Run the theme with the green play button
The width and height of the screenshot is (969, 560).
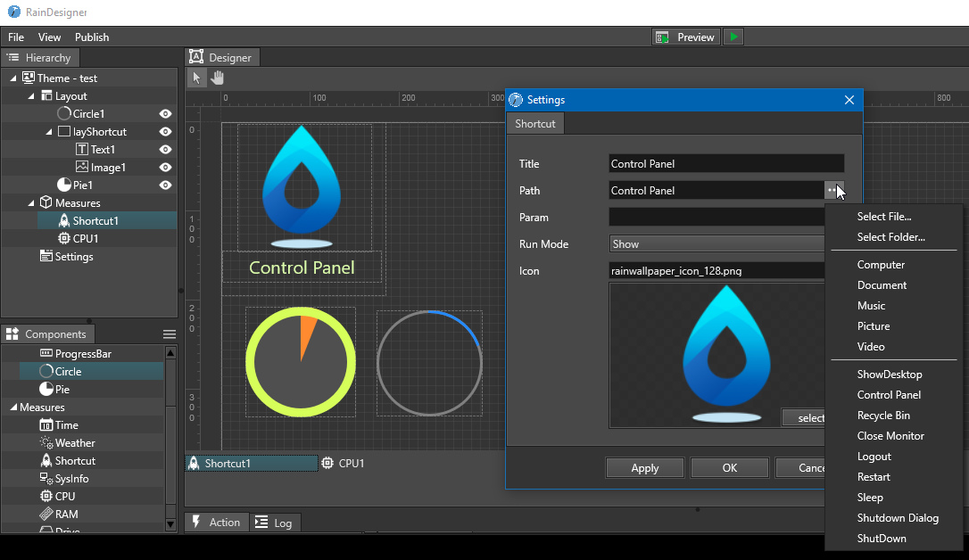[733, 37]
